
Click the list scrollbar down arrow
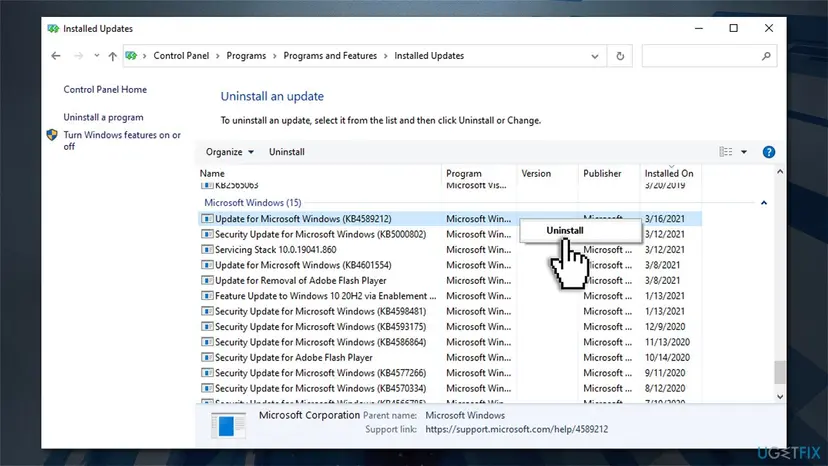780,397
